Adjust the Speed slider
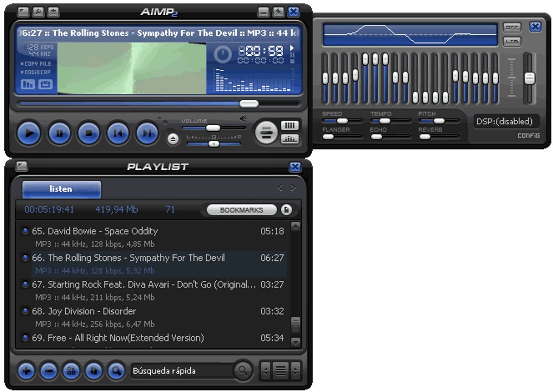The image size is (553, 392). [342, 121]
